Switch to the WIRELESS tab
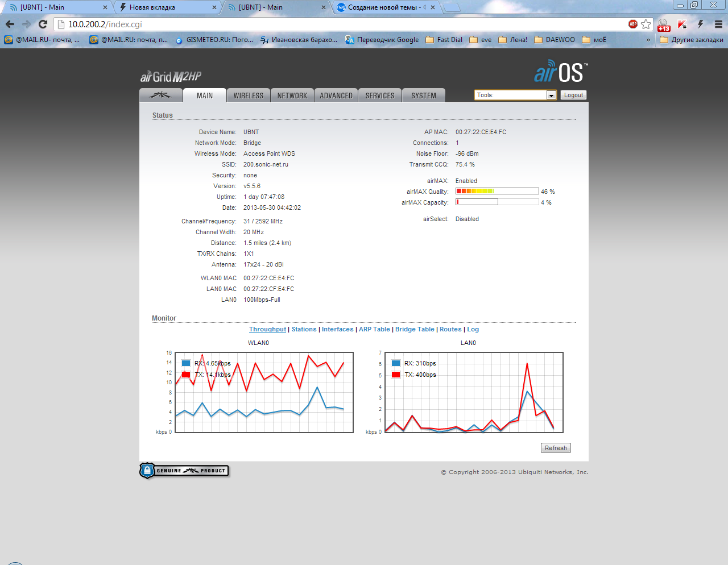728x565 pixels. 249,95
